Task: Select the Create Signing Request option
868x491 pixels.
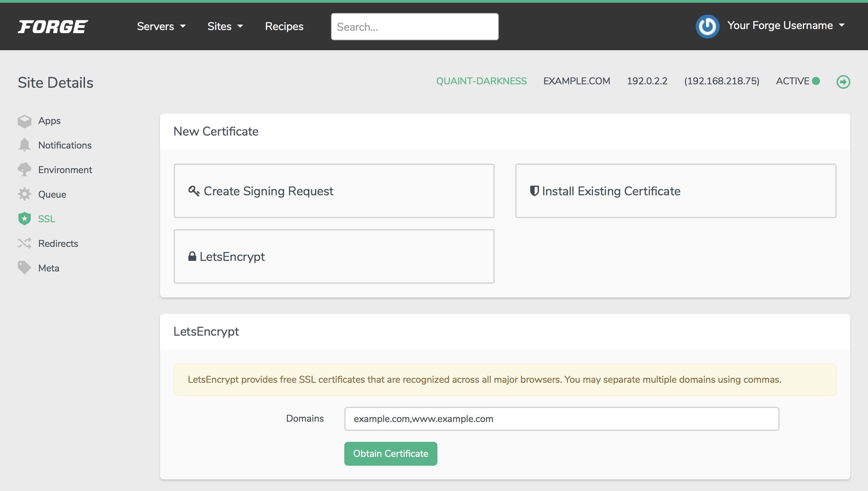Action: (x=334, y=191)
